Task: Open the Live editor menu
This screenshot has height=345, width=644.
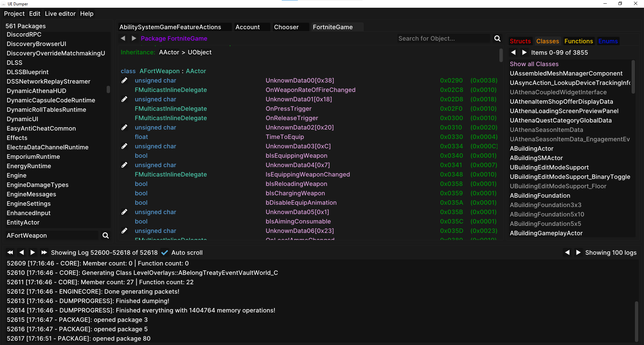Action: coord(60,14)
